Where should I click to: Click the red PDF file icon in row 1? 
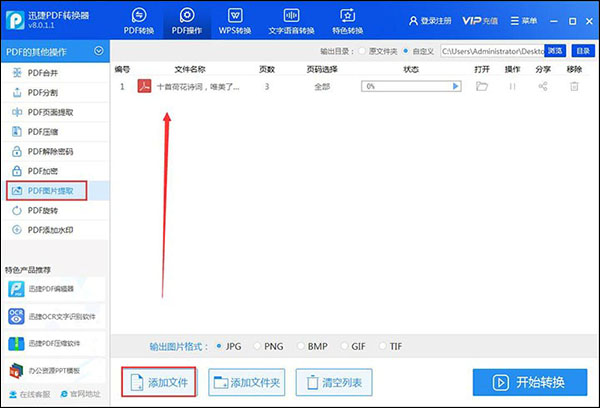(x=144, y=86)
